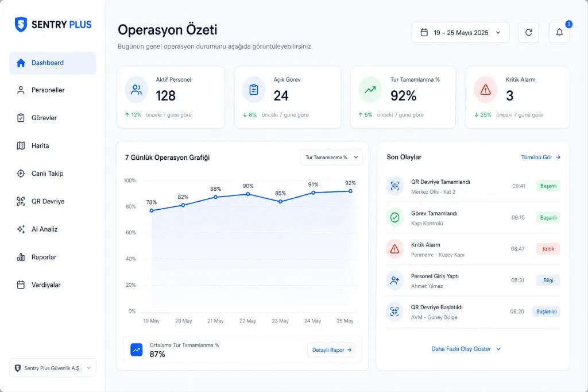Image resolution: width=588 pixels, height=392 pixels.
Task: Click the Aktif Personel users icon
Action: (x=137, y=90)
